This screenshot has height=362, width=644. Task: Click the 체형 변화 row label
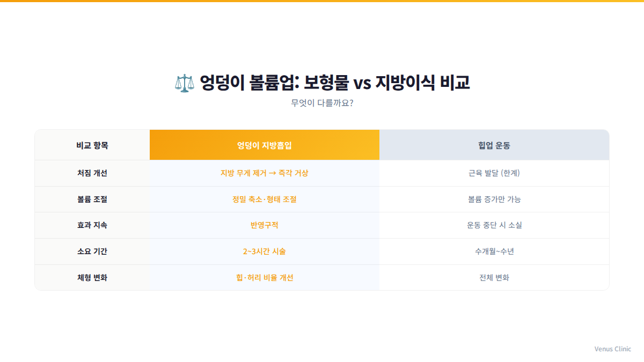(92, 277)
